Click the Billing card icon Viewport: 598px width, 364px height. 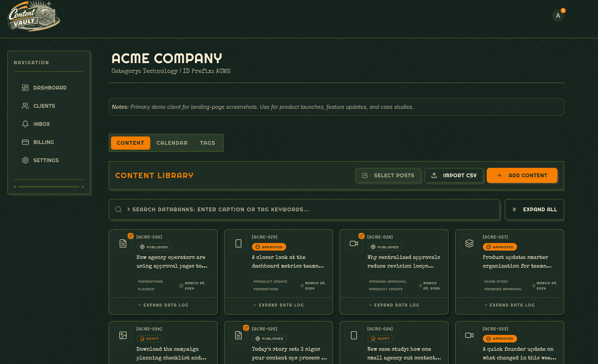(x=25, y=142)
